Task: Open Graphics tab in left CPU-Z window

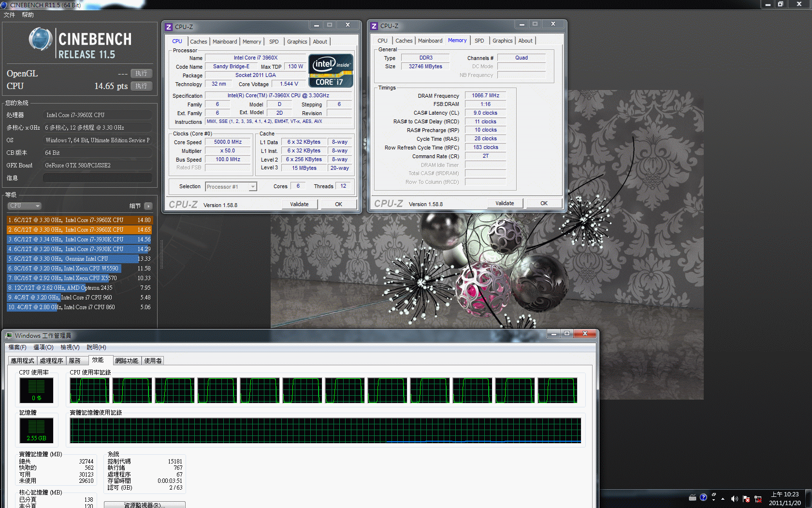Action: point(297,42)
